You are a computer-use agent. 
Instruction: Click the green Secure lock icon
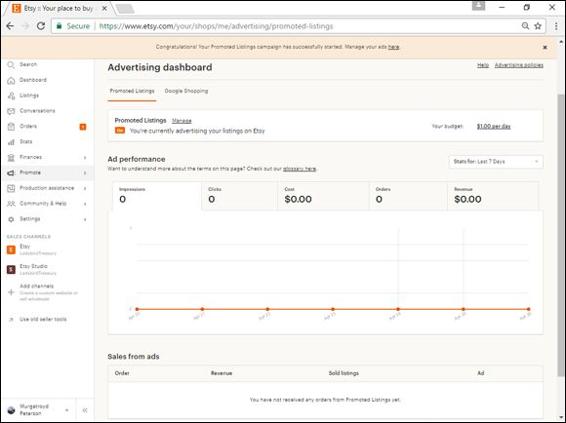(59, 26)
